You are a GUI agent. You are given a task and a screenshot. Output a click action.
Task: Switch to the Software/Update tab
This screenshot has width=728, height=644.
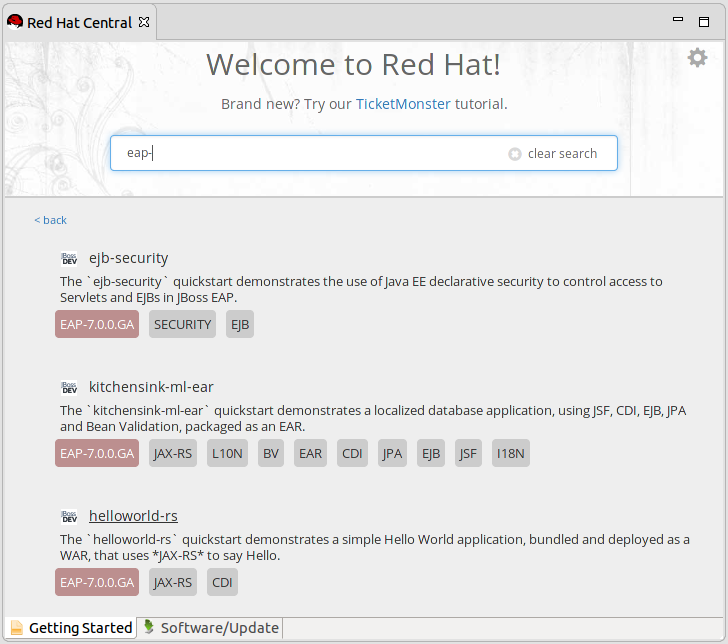210,628
